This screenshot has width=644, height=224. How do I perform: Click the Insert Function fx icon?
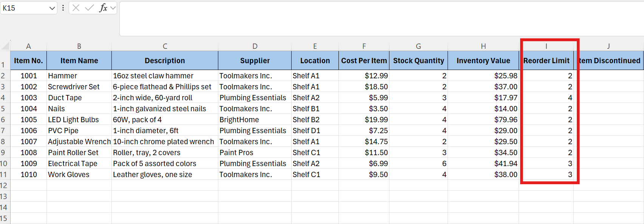[x=103, y=8]
